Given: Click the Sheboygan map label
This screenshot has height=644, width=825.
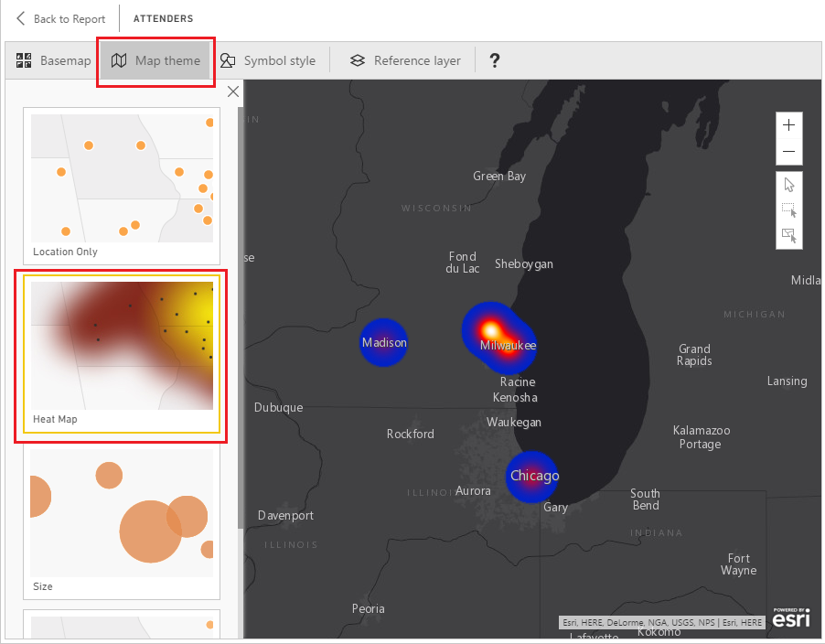Looking at the screenshot, I should click(x=524, y=264).
